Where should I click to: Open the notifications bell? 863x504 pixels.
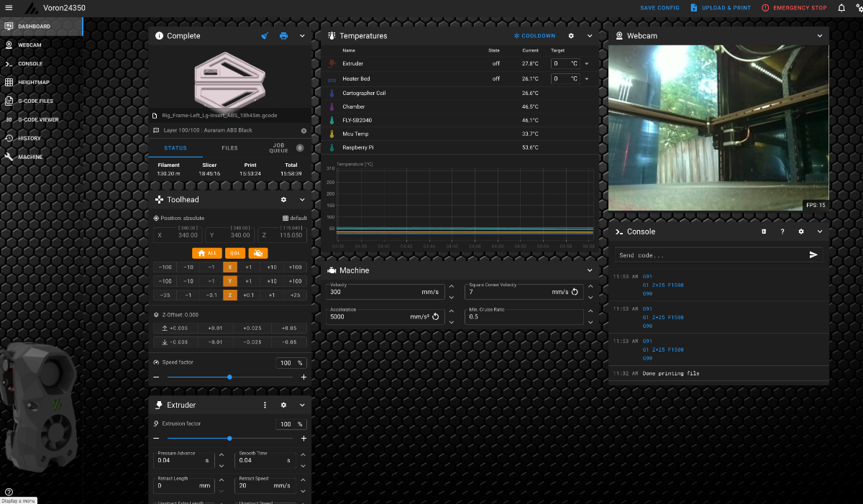[x=841, y=8]
